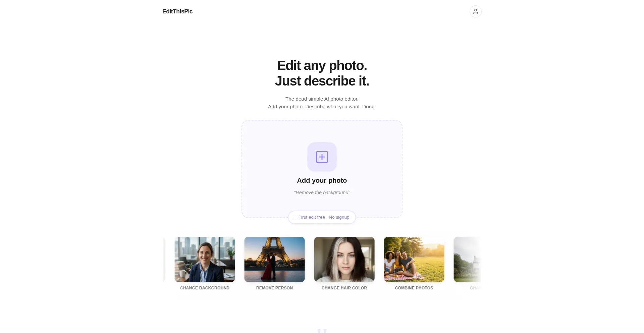
Task: Select the Remove Person Eiffel Tower thumbnail
Action: (274, 259)
